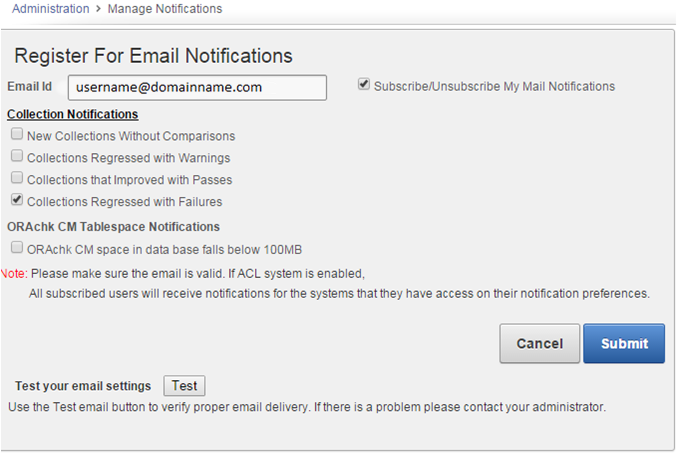Click the Email Id label
The height and width of the screenshot is (454, 678).
click(30, 87)
